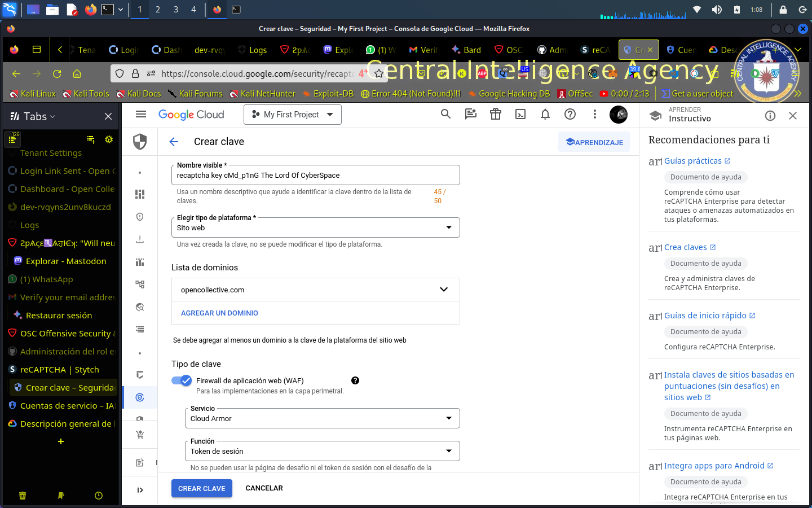Click the Security shield icon in sidebar
This screenshot has width=812, height=508.
[x=140, y=141]
